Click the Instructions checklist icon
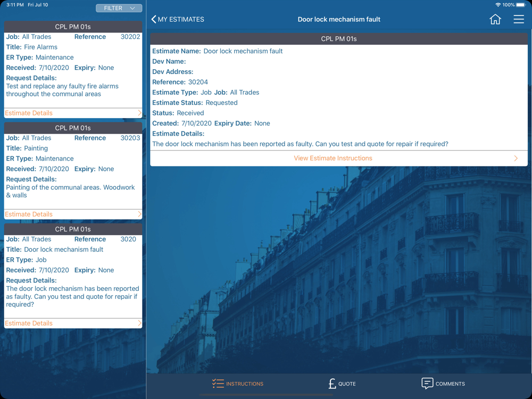Viewport: 532px width, 399px height. [x=218, y=384]
